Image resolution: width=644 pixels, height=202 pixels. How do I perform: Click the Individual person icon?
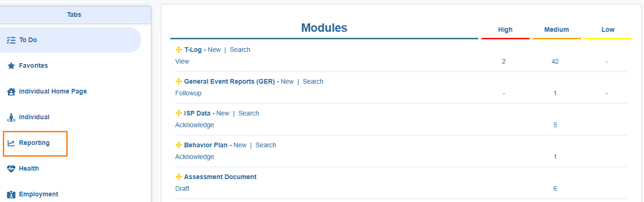pos(12,117)
